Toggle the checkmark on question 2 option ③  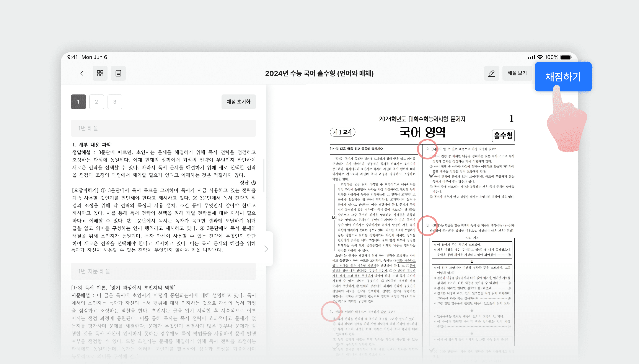tap(431, 176)
